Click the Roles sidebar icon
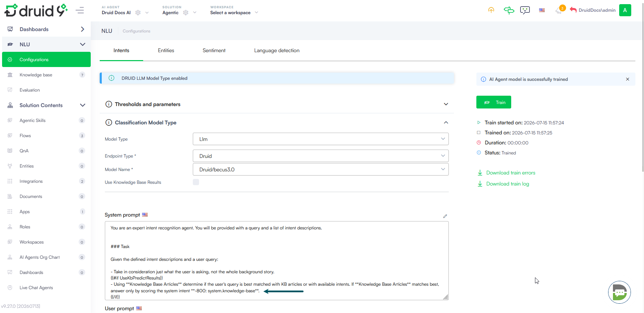The height and width of the screenshot is (313, 644). point(10,227)
